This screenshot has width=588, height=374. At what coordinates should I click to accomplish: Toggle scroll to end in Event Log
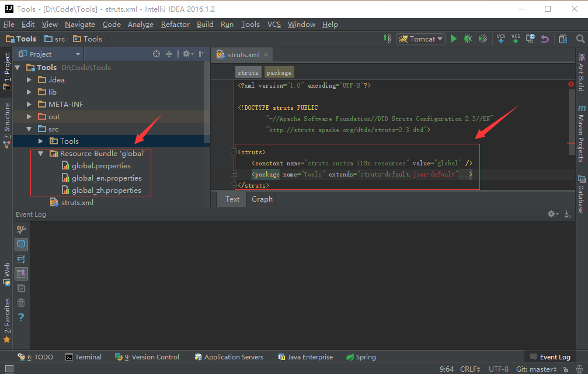point(21,273)
